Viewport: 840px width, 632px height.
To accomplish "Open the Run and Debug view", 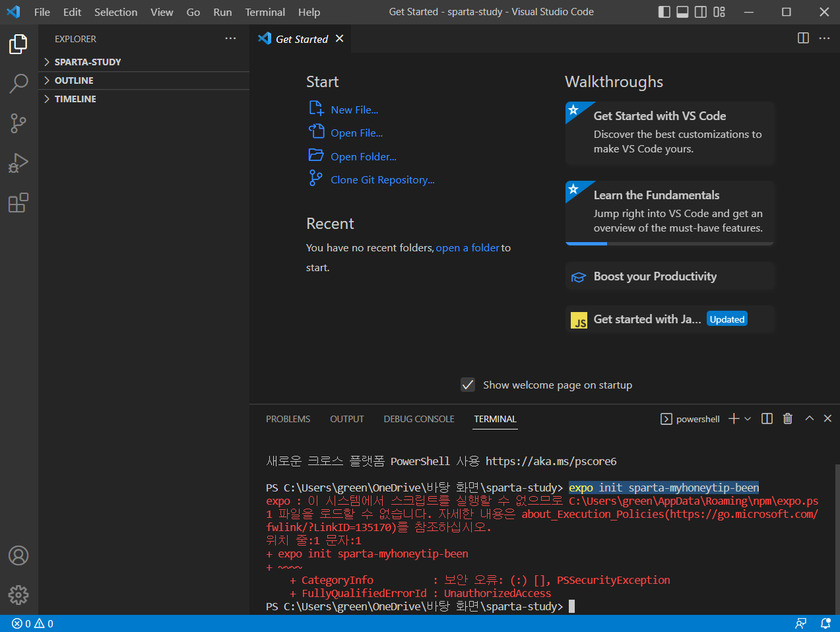I will 18,163.
